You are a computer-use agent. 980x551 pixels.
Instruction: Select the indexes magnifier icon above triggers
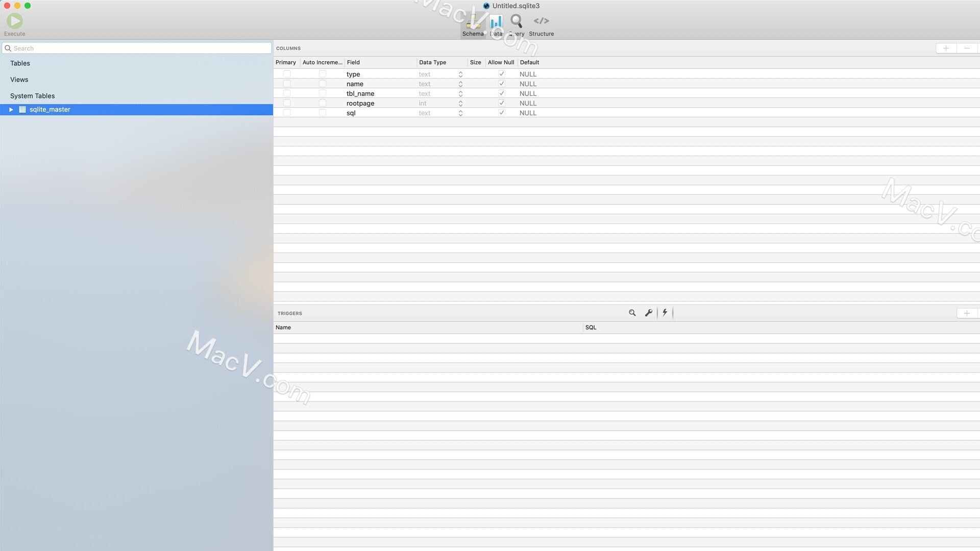tap(632, 313)
